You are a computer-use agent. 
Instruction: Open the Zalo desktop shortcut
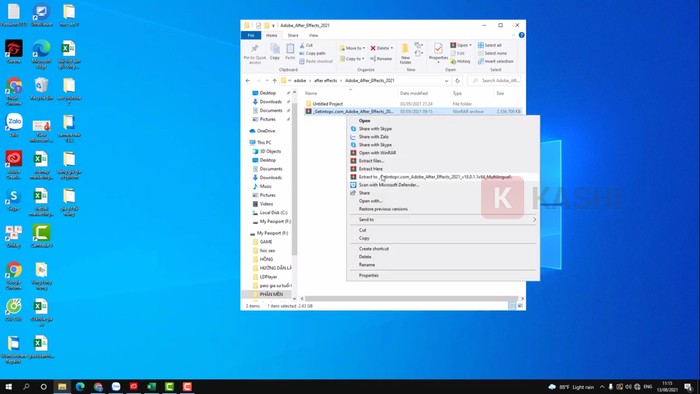point(14,125)
